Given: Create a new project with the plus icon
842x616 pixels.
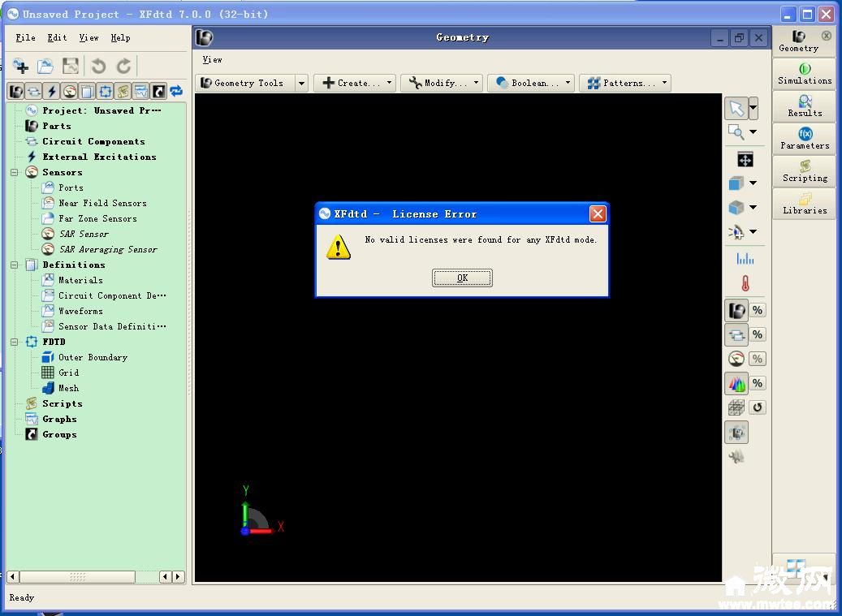Looking at the screenshot, I should [x=20, y=67].
